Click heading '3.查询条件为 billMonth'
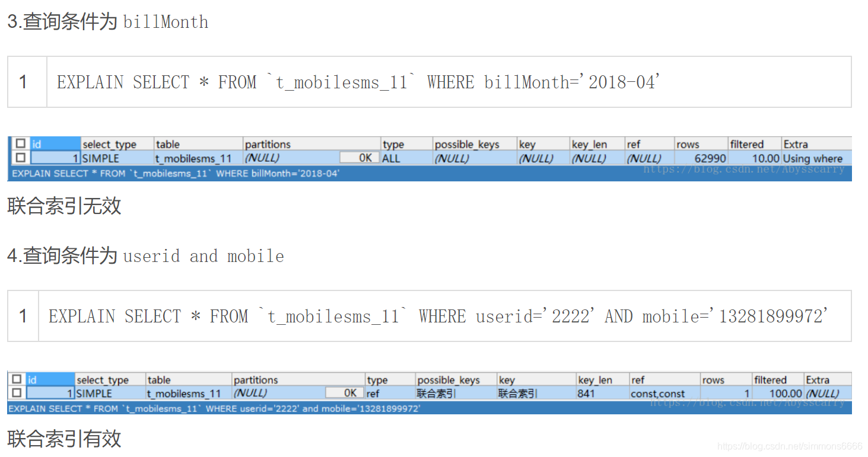The width and height of the screenshot is (868, 457). click(x=108, y=22)
